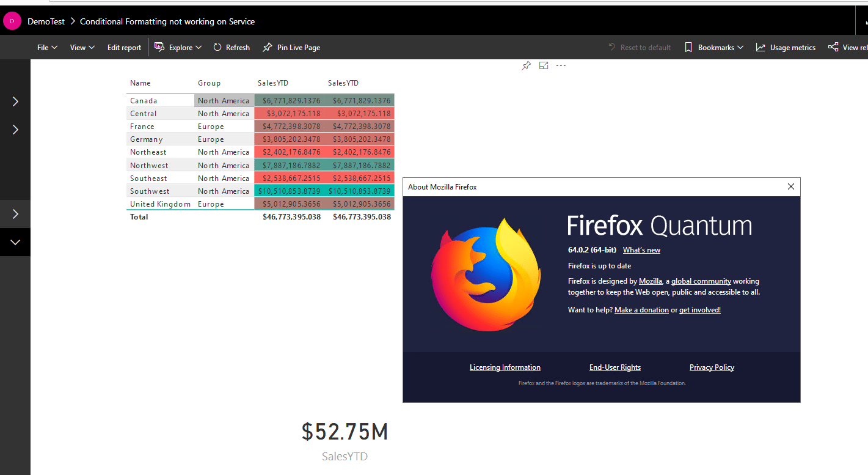Click Reset to default
868x475 pixels.
(640, 48)
